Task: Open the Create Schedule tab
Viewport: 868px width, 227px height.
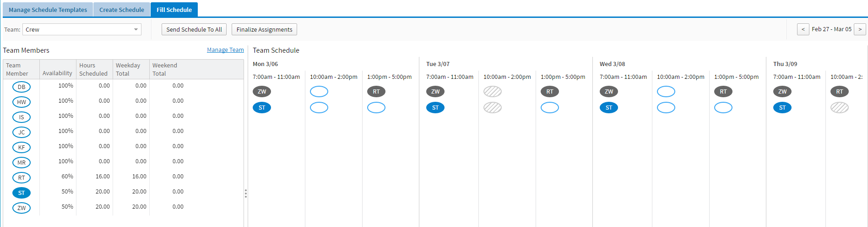Action: [x=122, y=10]
